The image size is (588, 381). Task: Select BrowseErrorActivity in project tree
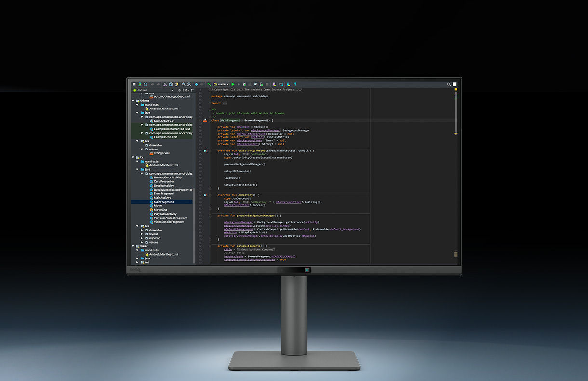point(165,177)
